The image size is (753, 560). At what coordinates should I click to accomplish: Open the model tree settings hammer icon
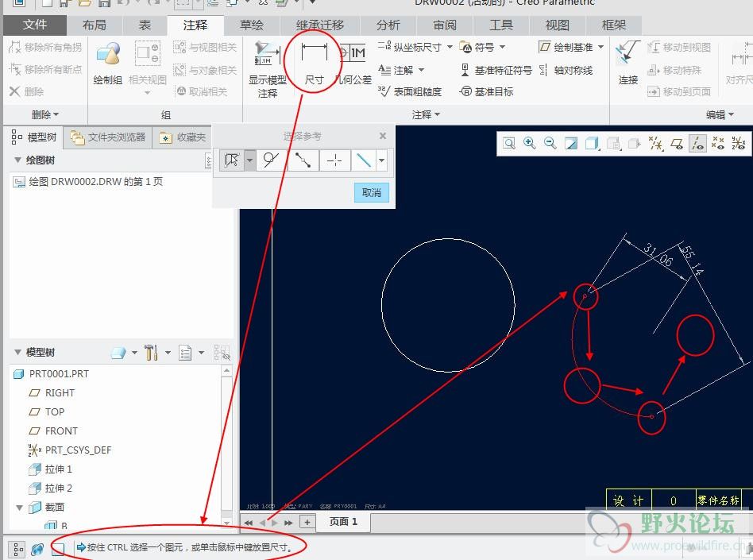click(x=151, y=353)
